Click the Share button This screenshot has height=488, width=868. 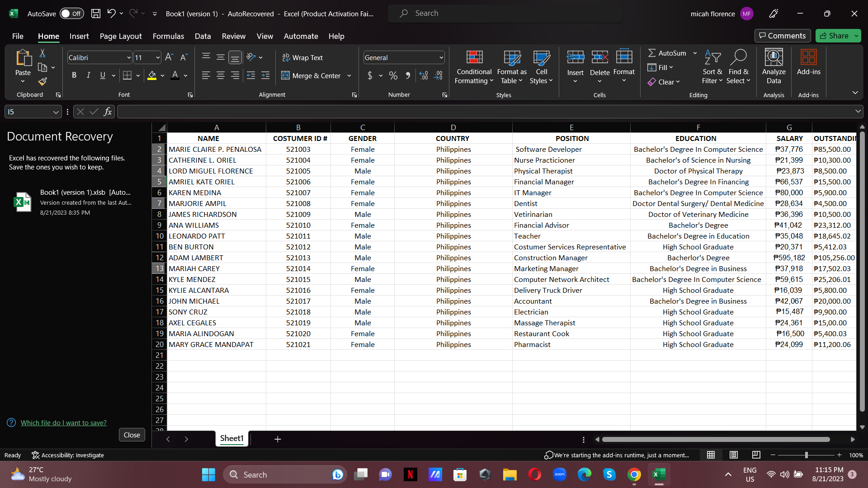[834, 36]
